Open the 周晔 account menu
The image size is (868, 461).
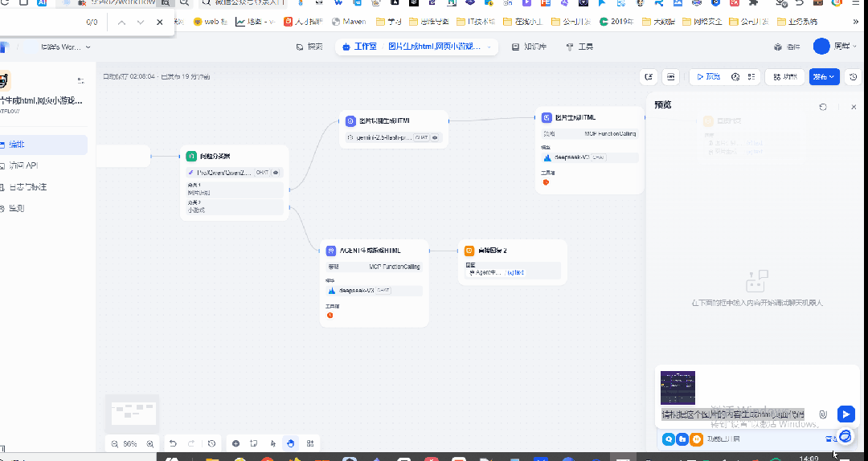836,47
